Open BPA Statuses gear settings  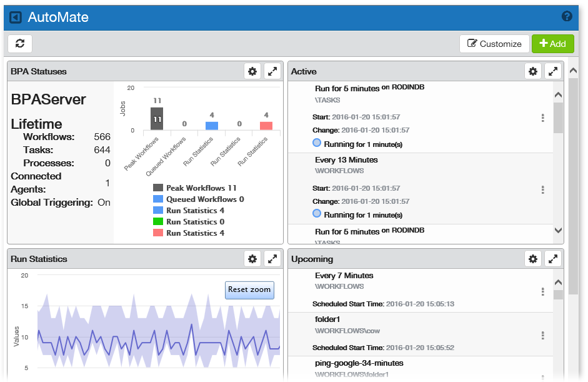click(x=252, y=71)
